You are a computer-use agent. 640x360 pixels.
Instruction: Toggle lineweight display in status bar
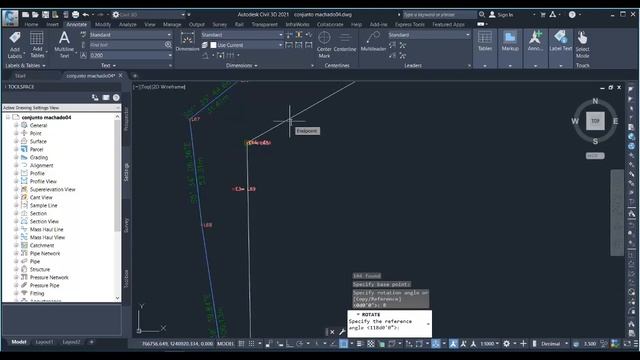pos(360,344)
